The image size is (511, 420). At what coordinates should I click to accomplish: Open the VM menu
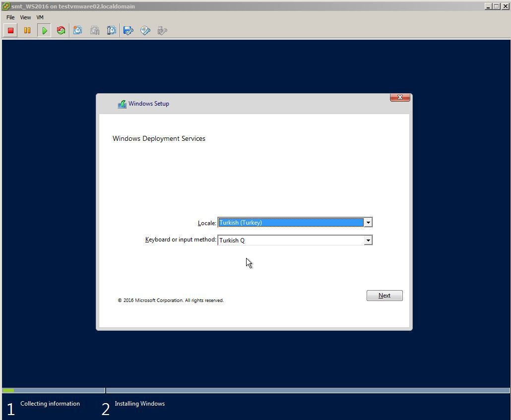(40, 17)
